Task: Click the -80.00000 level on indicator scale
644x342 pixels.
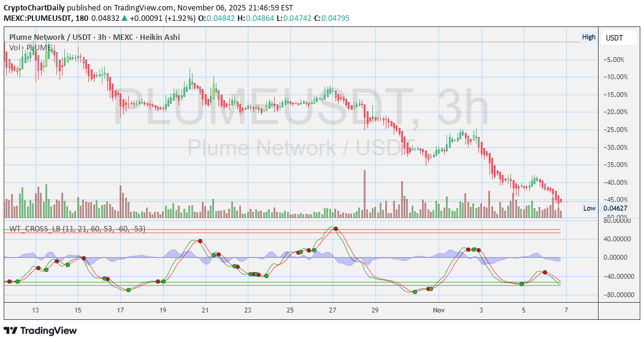Action: (616, 295)
